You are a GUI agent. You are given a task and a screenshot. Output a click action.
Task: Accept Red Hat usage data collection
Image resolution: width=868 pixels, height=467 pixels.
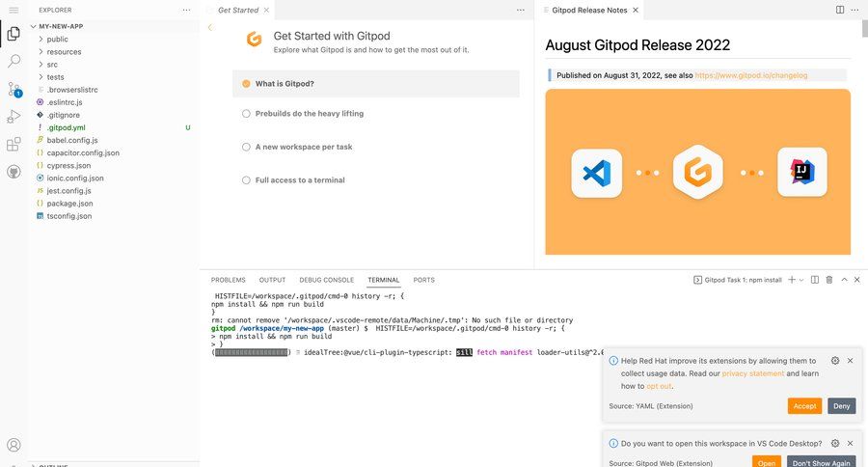(x=804, y=406)
